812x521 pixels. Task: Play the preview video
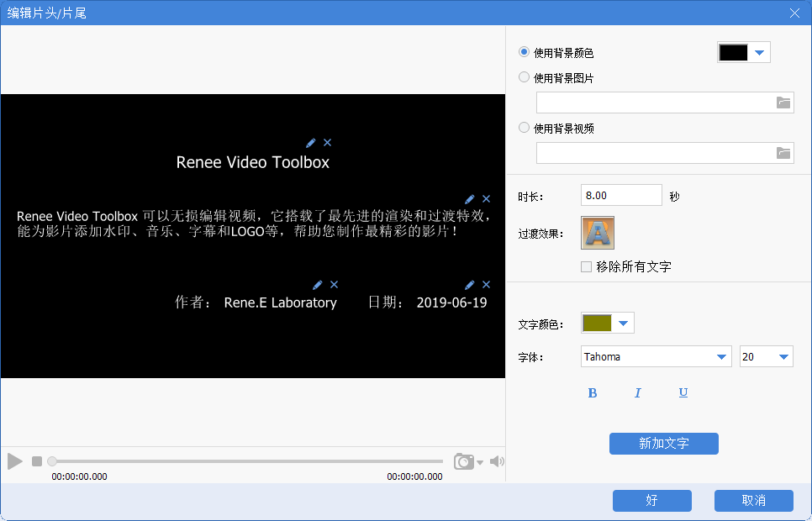point(15,461)
